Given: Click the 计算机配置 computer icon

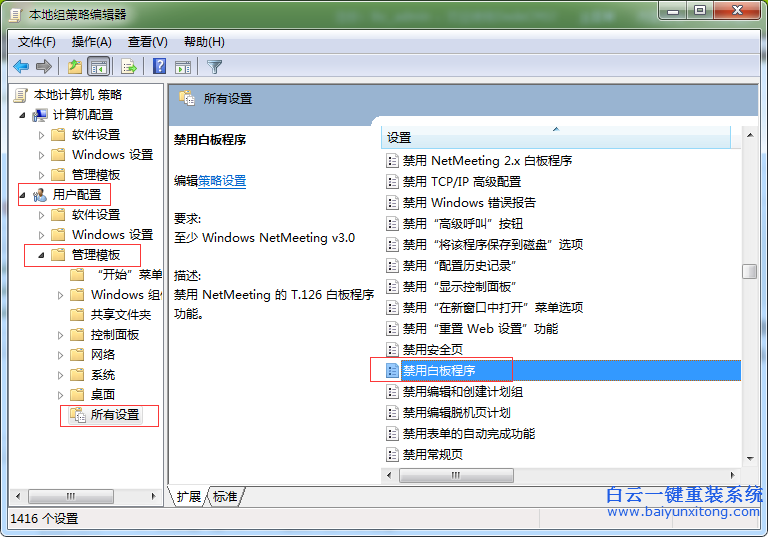Looking at the screenshot, I should coord(40,115).
